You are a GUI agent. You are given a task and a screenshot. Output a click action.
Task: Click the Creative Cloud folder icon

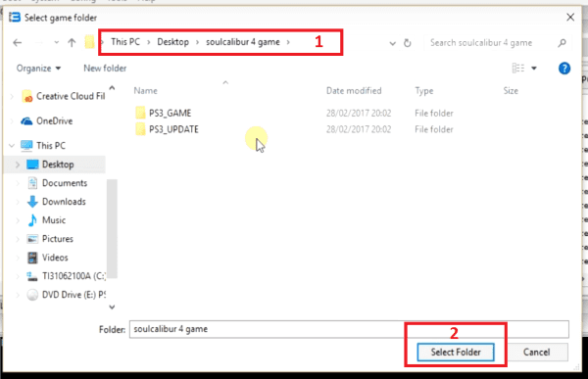pos(27,96)
